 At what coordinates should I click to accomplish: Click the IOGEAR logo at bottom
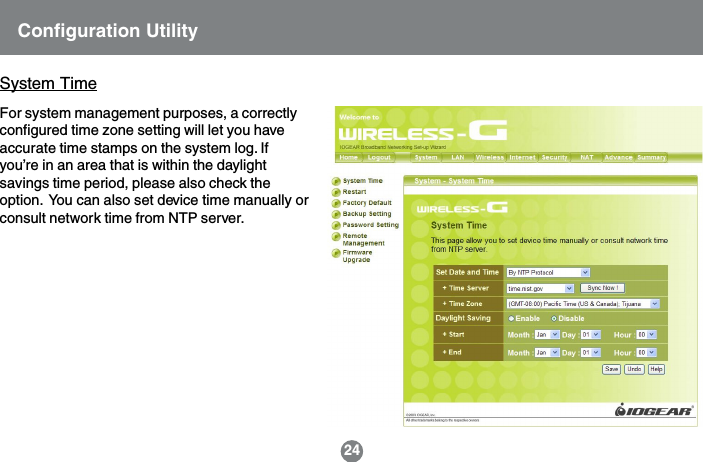pyautogui.click(x=654, y=410)
